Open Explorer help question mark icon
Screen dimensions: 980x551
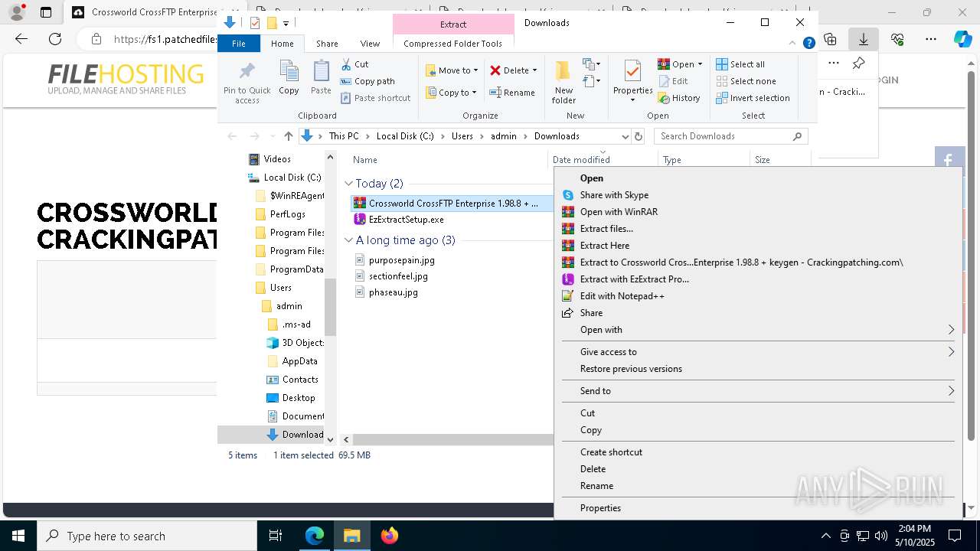[x=808, y=44]
